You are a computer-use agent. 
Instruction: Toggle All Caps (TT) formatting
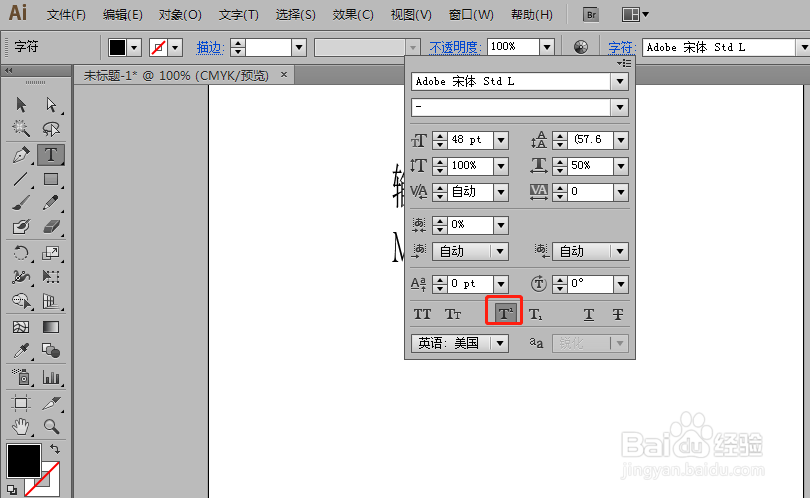pyautogui.click(x=422, y=314)
